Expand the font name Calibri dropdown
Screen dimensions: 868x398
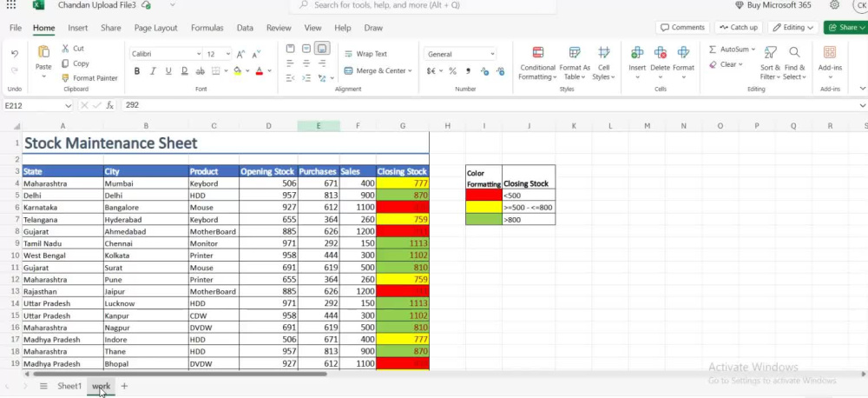click(199, 55)
